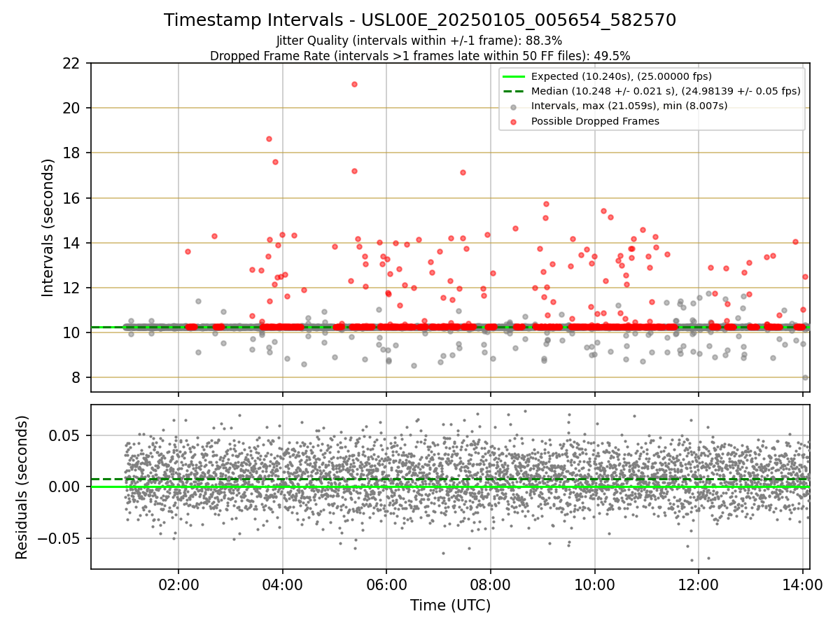The image size is (840, 630).
Task: Click the 08:00 x-axis tick label
Action: [491, 586]
